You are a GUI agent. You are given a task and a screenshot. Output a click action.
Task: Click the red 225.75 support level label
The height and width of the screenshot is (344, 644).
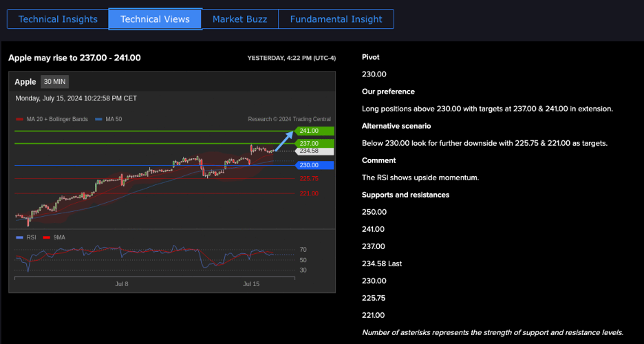[309, 178]
